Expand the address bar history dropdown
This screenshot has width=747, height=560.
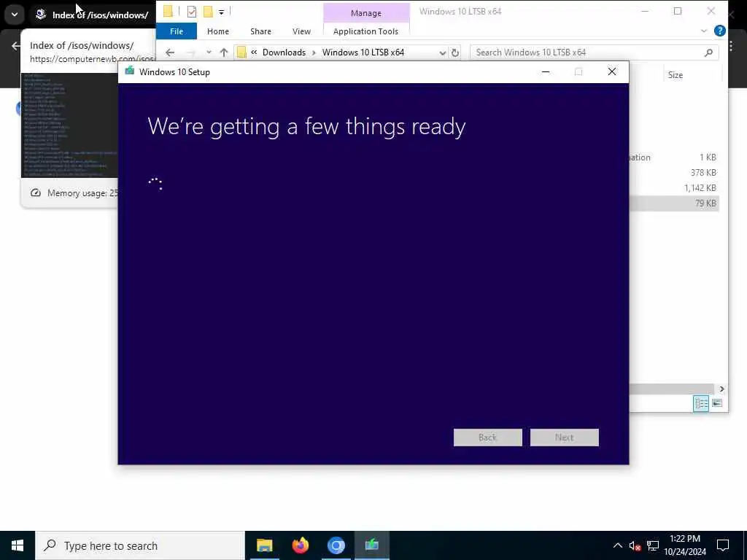443,52
